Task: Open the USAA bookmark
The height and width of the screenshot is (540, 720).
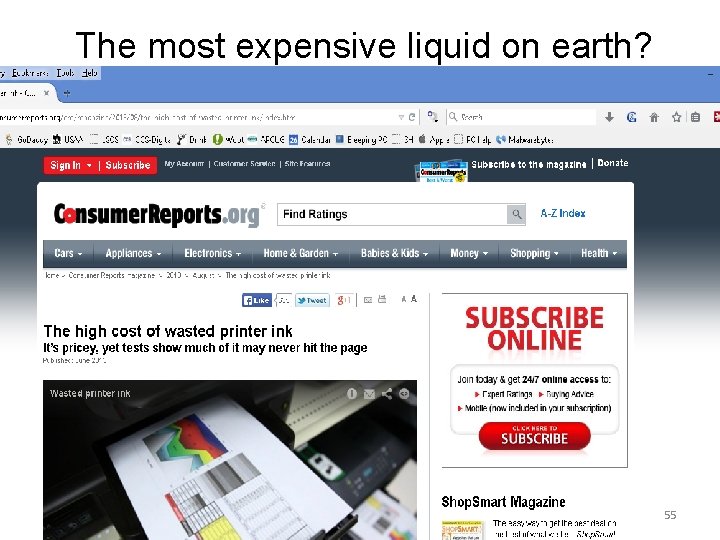Action: click(x=68, y=139)
